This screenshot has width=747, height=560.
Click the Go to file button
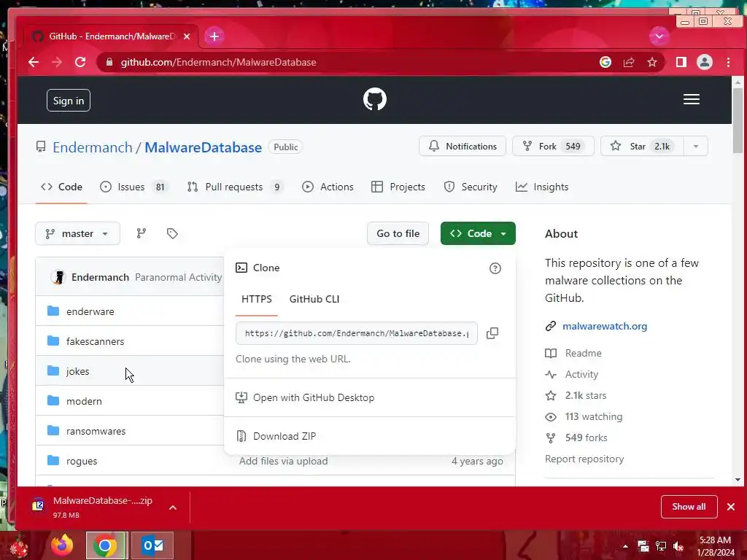[x=398, y=233]
